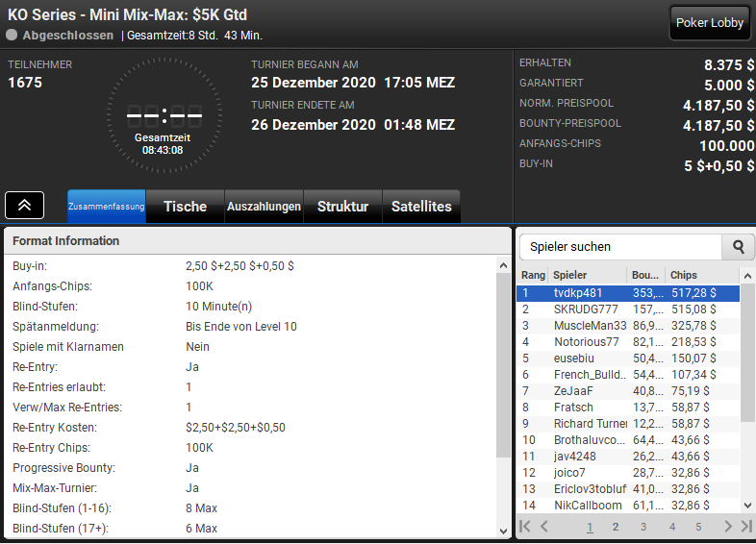This screenshot has height=544, width=756.
Task: Jump to the first page of player rankings
Action: [525, 526]
